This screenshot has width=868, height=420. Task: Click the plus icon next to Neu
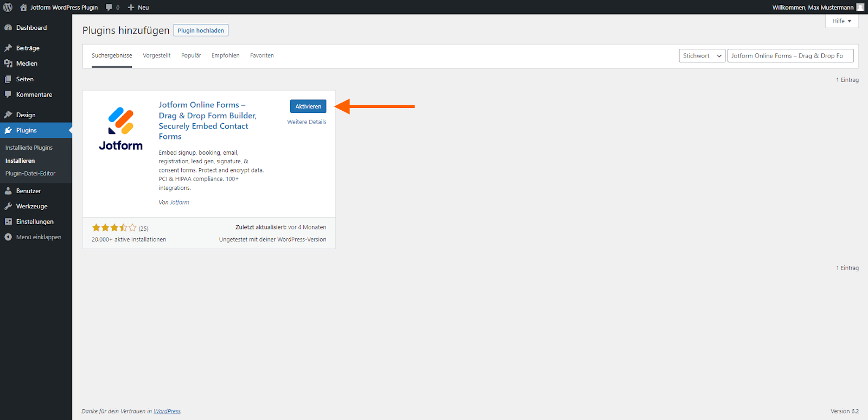point(131,8)
